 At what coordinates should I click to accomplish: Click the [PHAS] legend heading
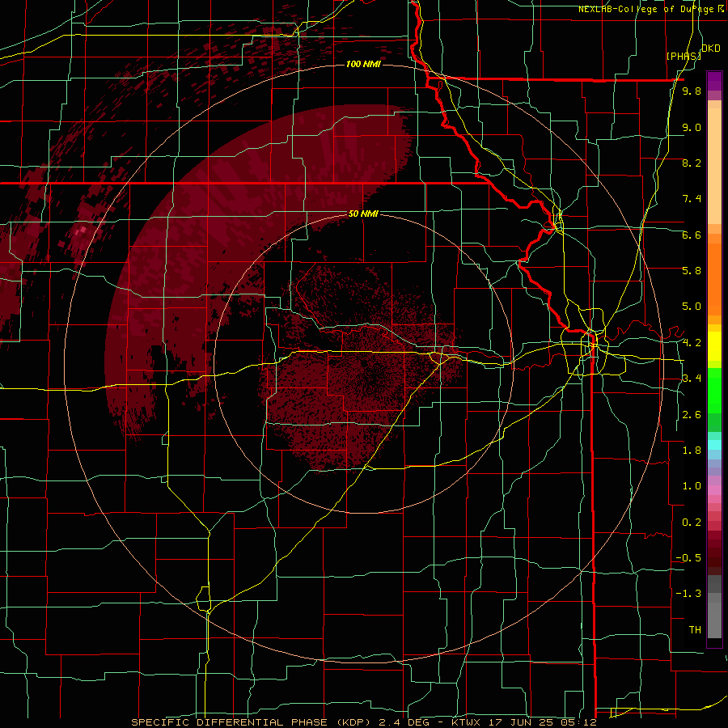(x=684, y=56)
